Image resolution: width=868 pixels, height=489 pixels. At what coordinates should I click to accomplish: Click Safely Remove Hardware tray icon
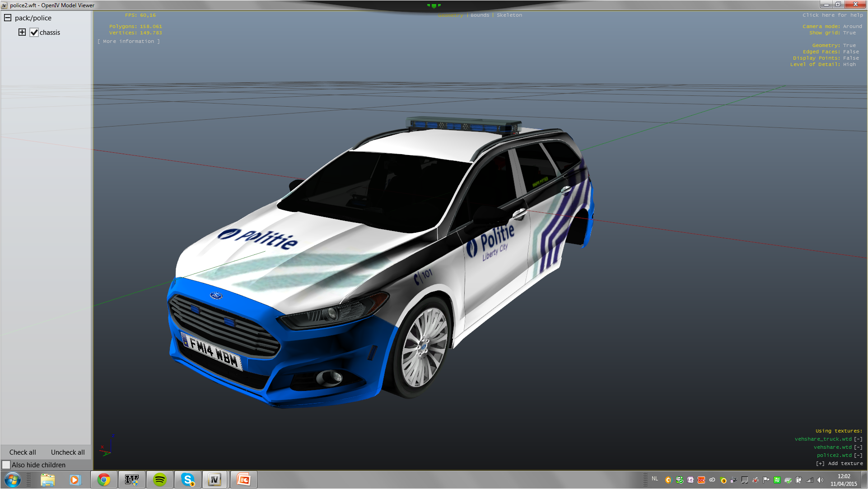click(788, 480)
